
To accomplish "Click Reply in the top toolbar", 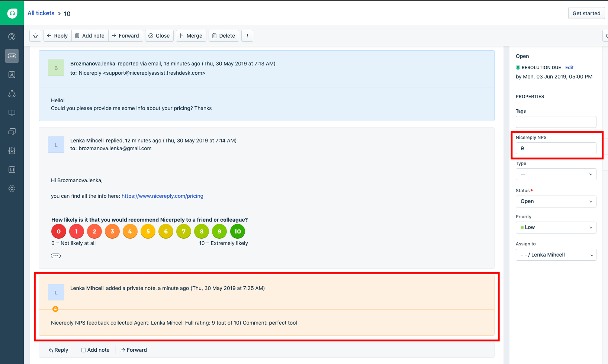I will (x=57, y=36).
